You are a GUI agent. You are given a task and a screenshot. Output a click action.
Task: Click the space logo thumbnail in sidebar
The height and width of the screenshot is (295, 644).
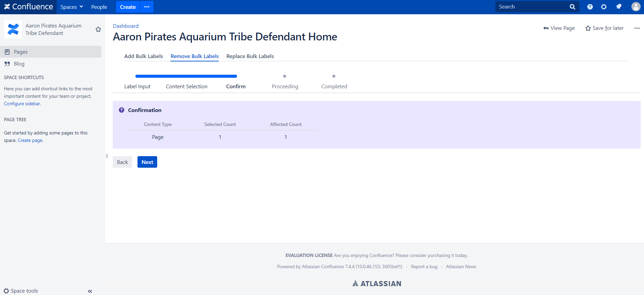pos(13,29)
